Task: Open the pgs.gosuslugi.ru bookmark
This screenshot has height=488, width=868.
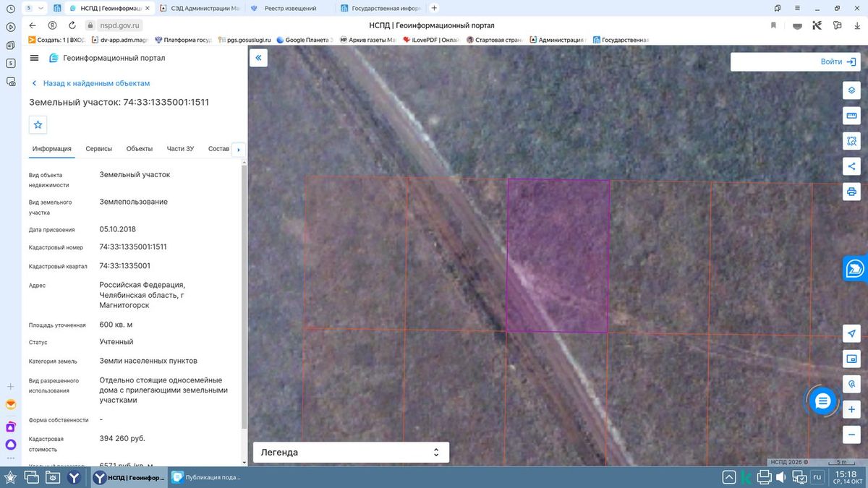Action: 243,40
